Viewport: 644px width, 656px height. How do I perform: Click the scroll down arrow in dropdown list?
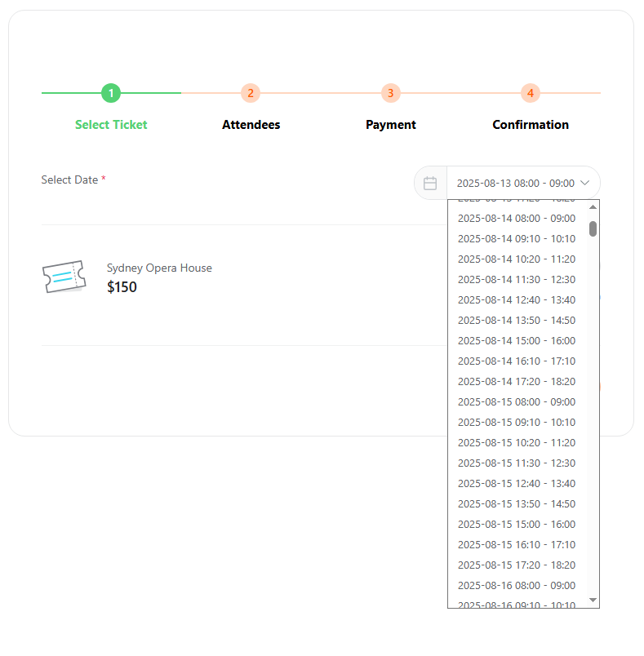point(593,601)
